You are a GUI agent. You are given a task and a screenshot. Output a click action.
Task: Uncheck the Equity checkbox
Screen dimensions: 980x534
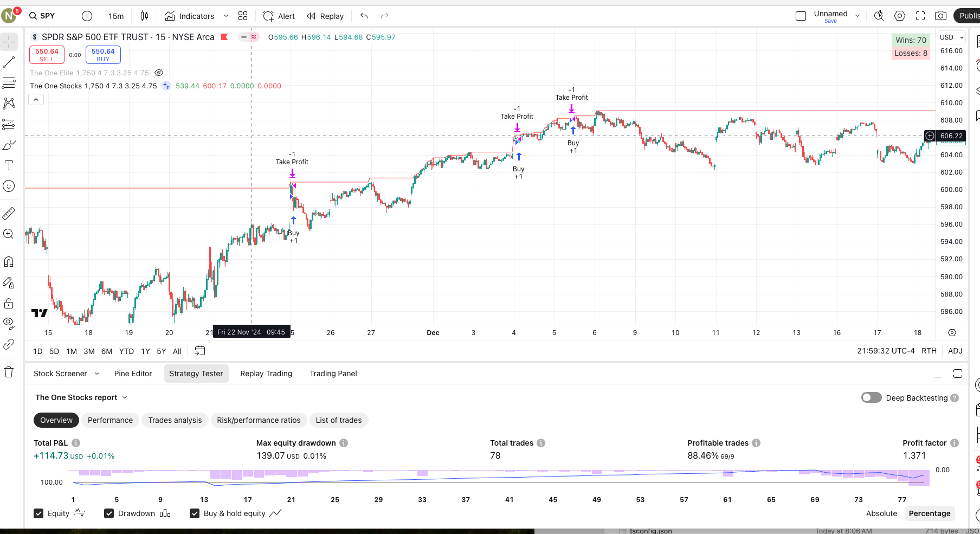38,513
